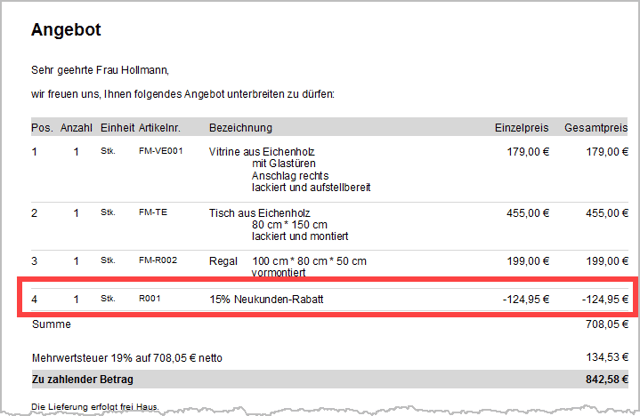
Task: Click the Artikelnr. column header
Action: (160, 128)
